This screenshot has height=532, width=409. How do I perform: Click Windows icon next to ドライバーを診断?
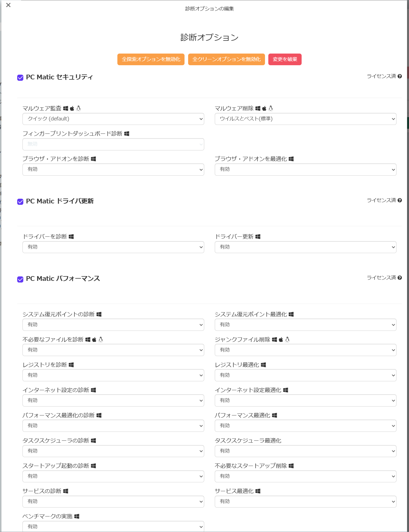(71, 237)
